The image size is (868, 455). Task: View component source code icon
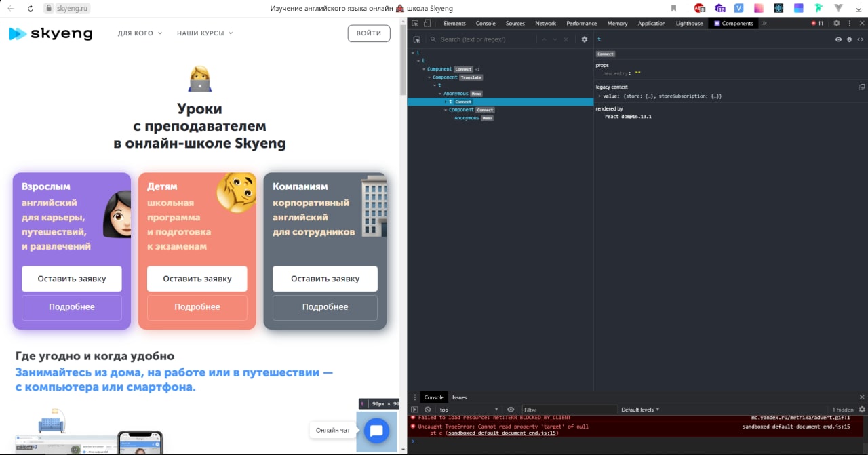860,39
